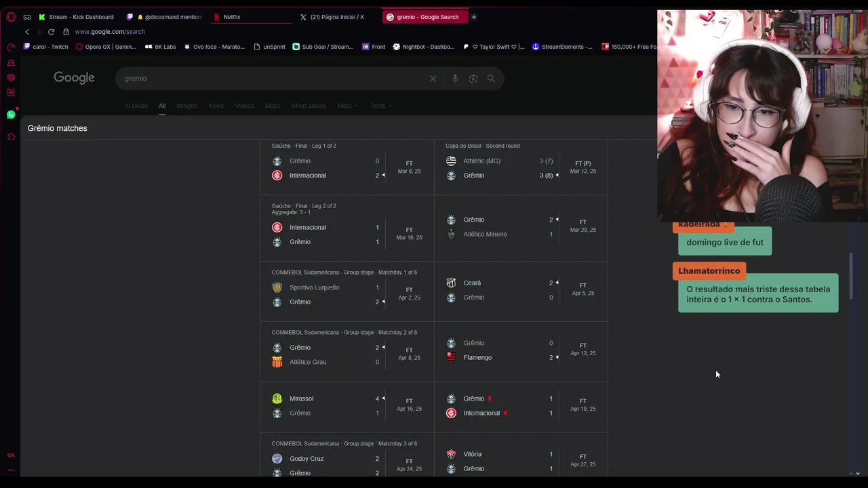Viewport: 868px width, 488px height.
Task: Click Mirassol green crest icon
Action: click(x=277, y=399)
